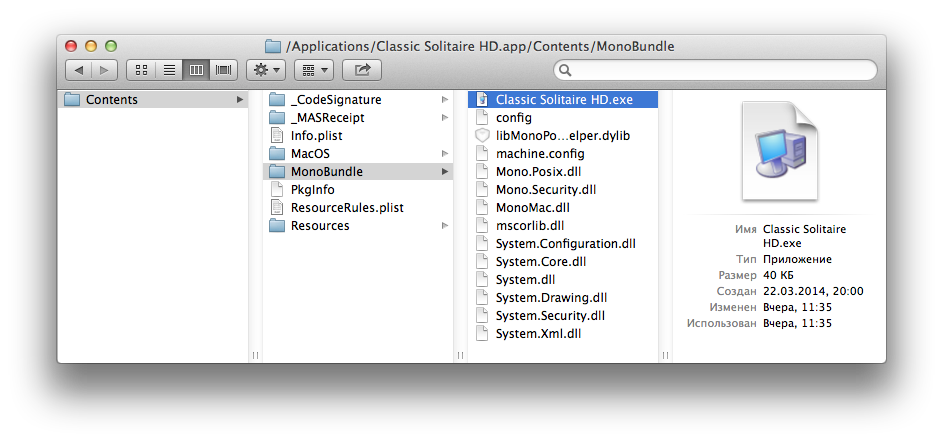Click the libMonoPo...elper.dylib shield icon
The width and height of the screenshot is (943, 442).
point(482,136)
